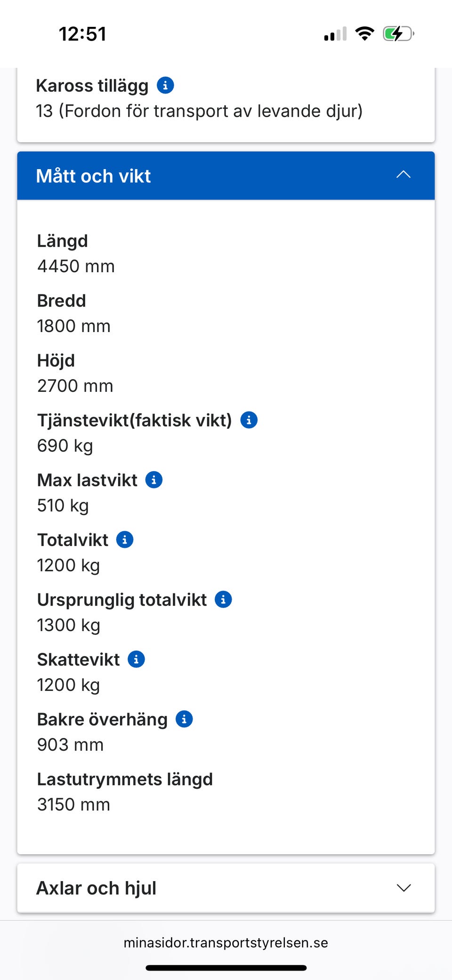Open Ursprunglig totalvikt info tooltip

coord(223,599)
